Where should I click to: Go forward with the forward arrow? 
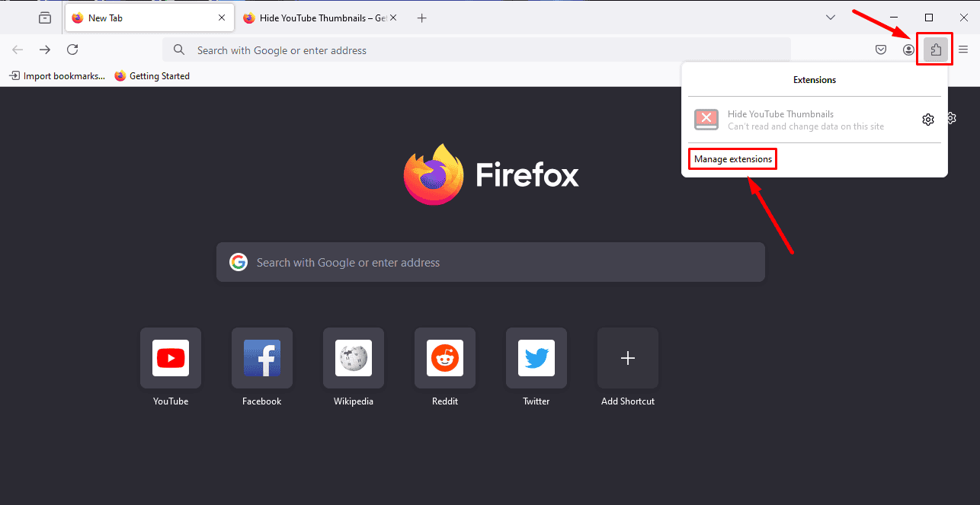pyautogui.click(x=45, y=50)
